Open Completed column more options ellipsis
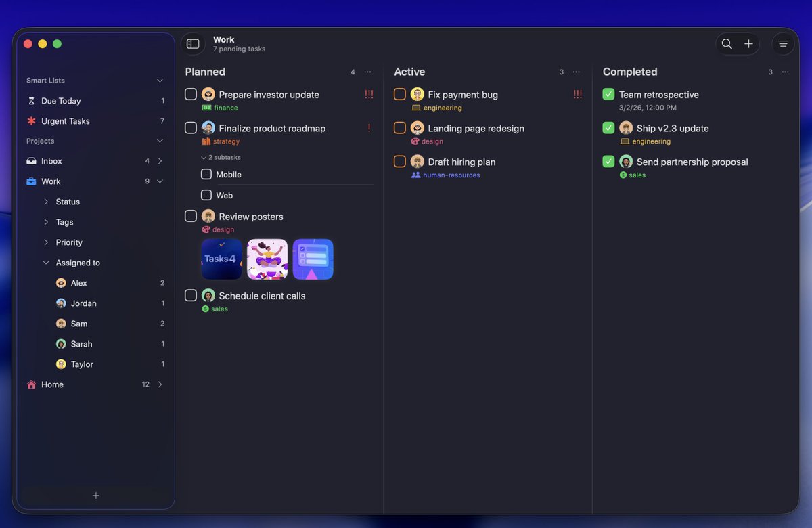The width and height of the screenshot is (812, 528). (785, 72)
